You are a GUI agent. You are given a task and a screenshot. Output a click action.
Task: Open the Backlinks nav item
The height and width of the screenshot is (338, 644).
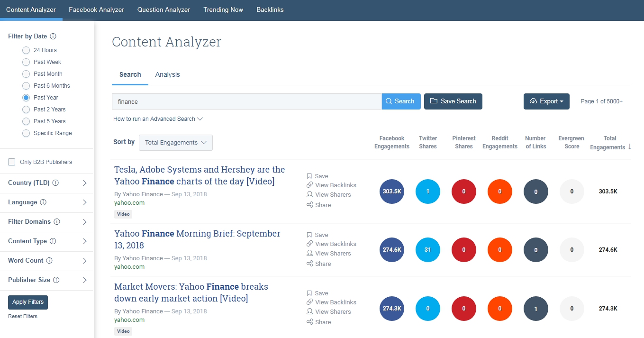[x=270, y=10]
